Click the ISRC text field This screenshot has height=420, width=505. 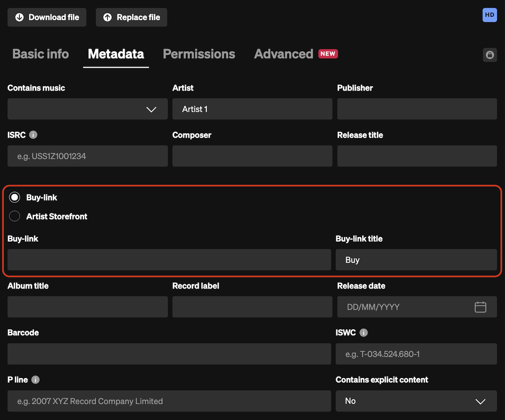87,156
